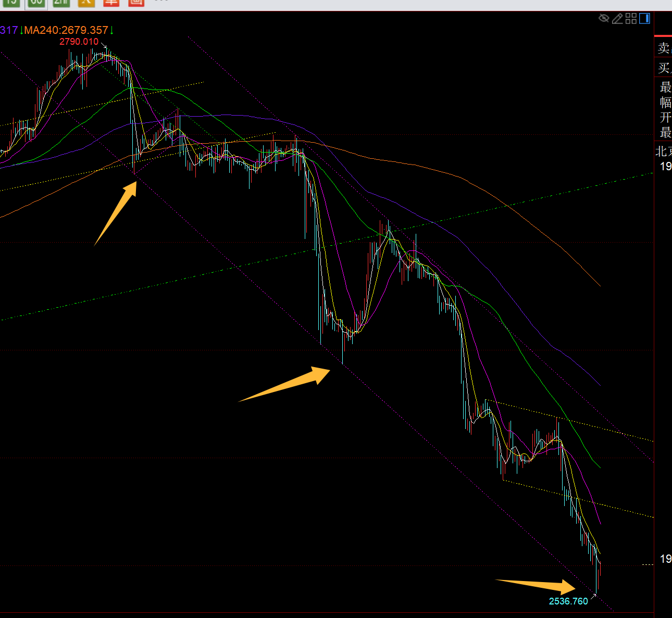Click the 卖 sell row in the quote panel

664,48
